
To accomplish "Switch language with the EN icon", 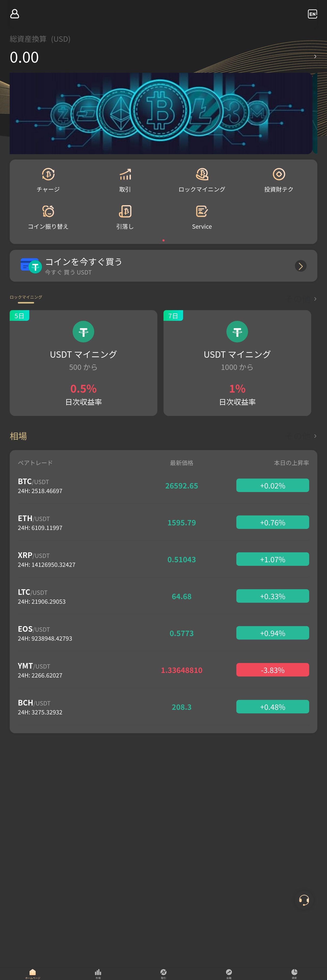I will [312, 14].
